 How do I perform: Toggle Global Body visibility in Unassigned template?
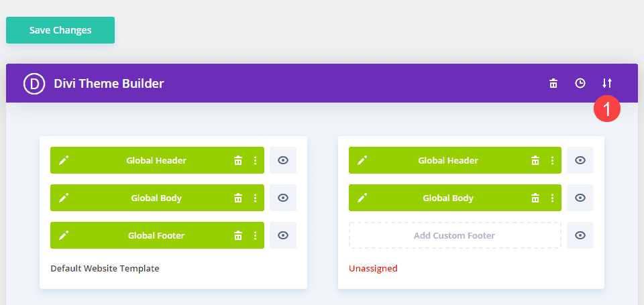pos(580,198)
